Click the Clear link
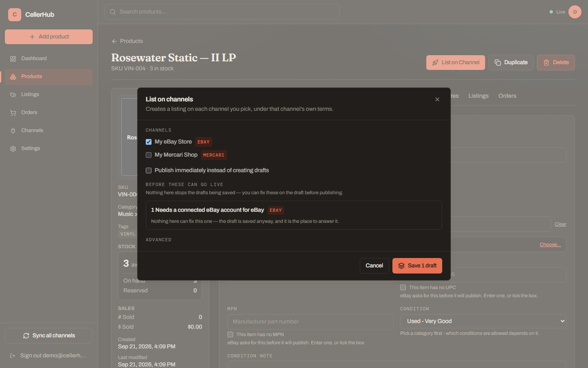Screen dimensions: 588x368 (x=560, y=224)
